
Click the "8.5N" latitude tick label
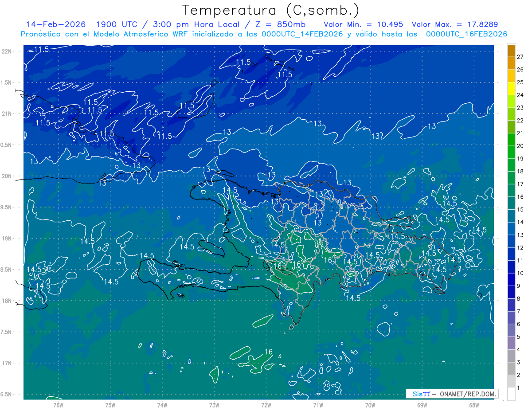(x=6, y=270)
